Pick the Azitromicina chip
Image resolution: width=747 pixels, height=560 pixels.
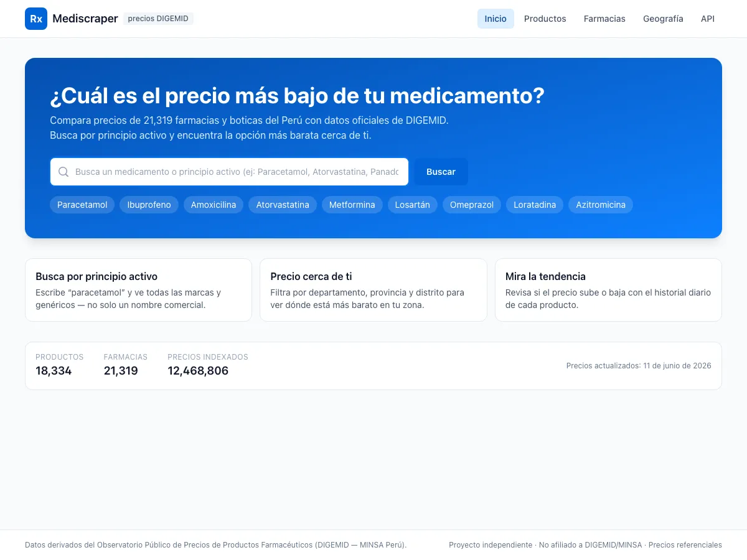[x=601, y=205]
